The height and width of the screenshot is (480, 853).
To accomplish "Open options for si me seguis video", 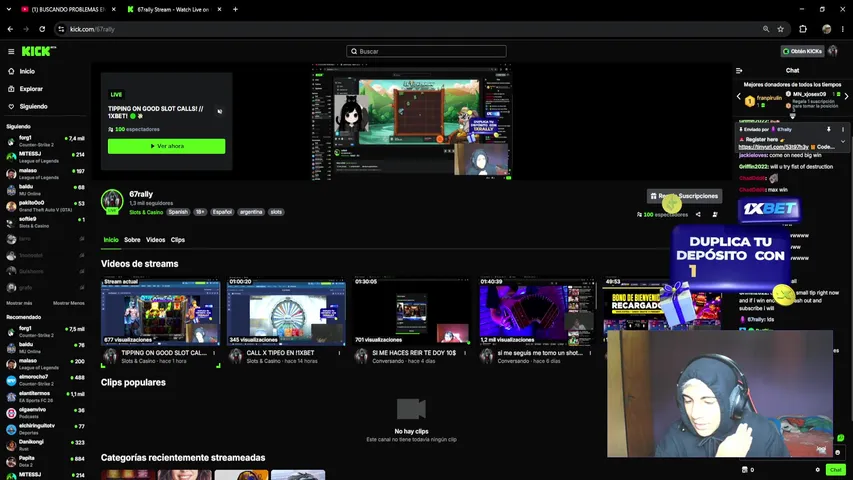I will click(x=590, y=353).
